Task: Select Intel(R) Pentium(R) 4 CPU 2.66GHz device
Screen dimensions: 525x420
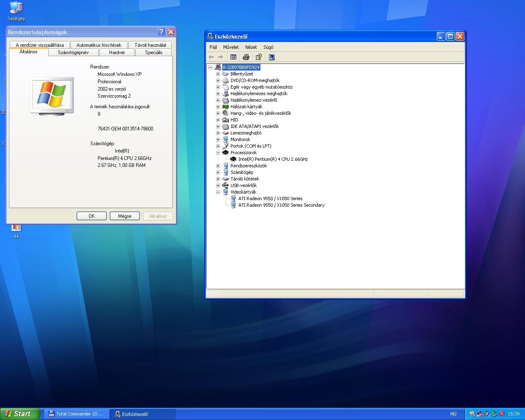Action: [273, 159]
